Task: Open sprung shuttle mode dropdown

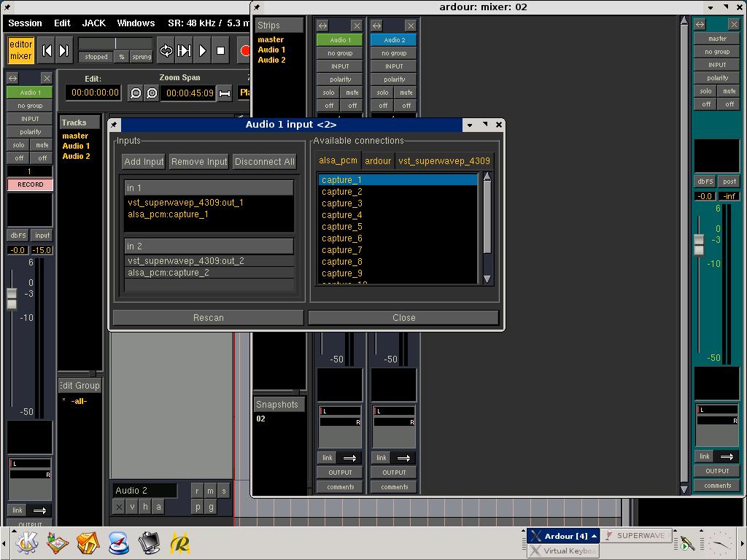Action: (142, 57)
